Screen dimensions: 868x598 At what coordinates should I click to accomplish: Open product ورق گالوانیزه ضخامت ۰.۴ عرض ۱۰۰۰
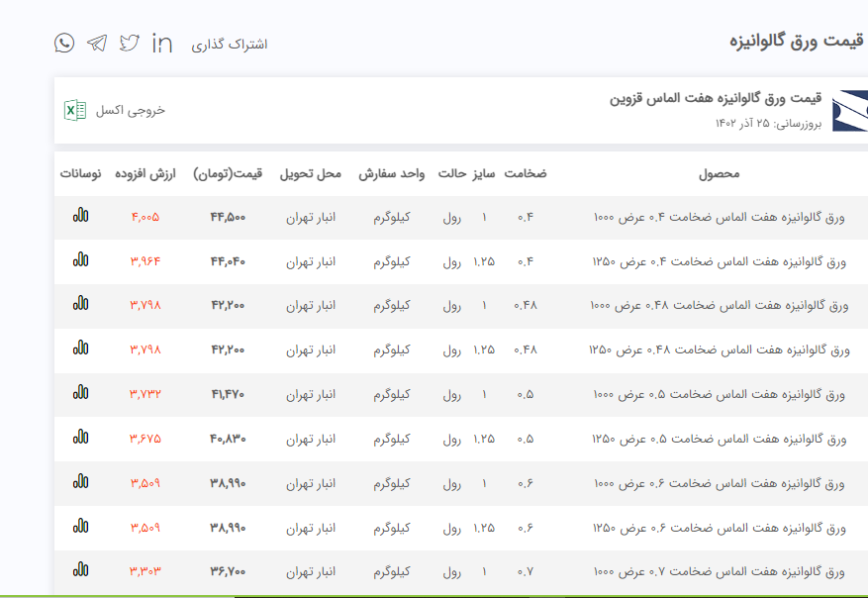[719, 217]
